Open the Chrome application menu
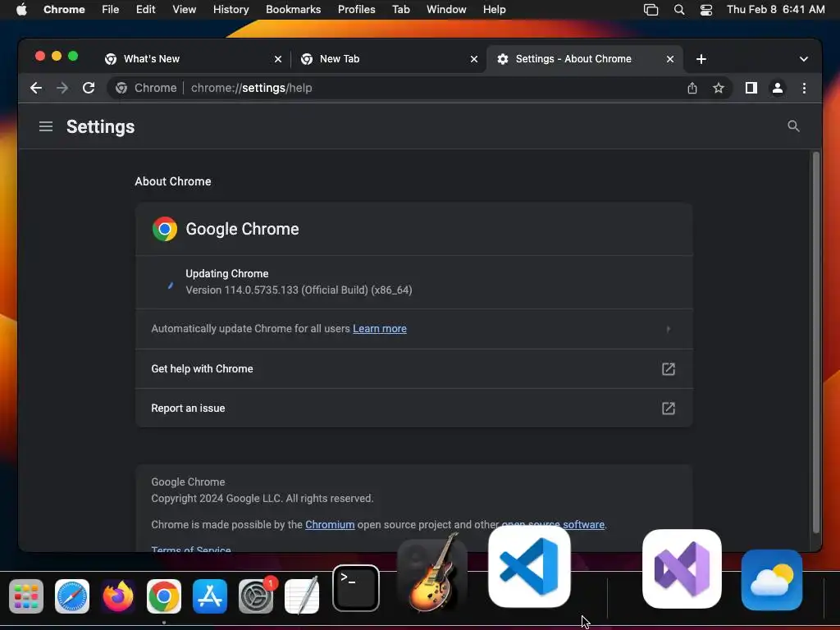This screenshot has height=630, width=840. (x=64, y=10)
